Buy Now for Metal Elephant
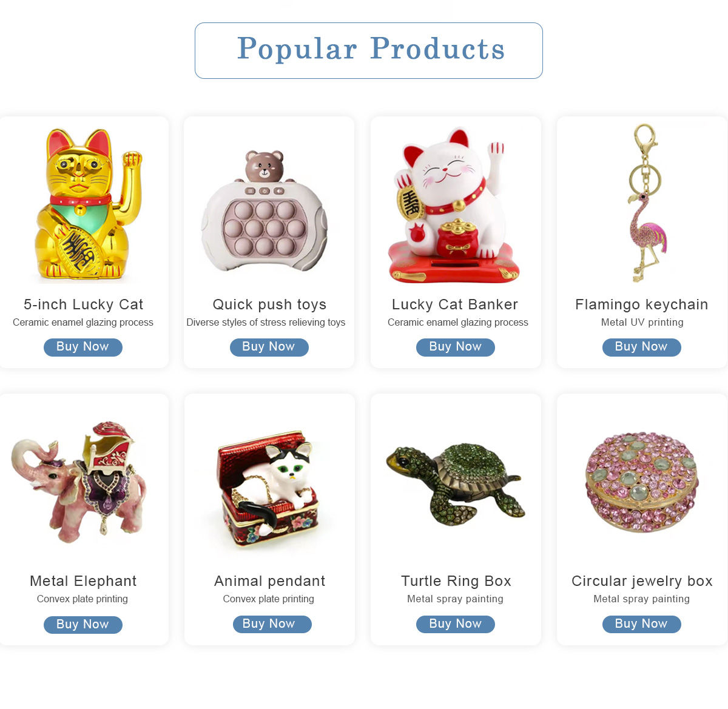This screenshot has width=728, height=709. [x=83, y=625]
